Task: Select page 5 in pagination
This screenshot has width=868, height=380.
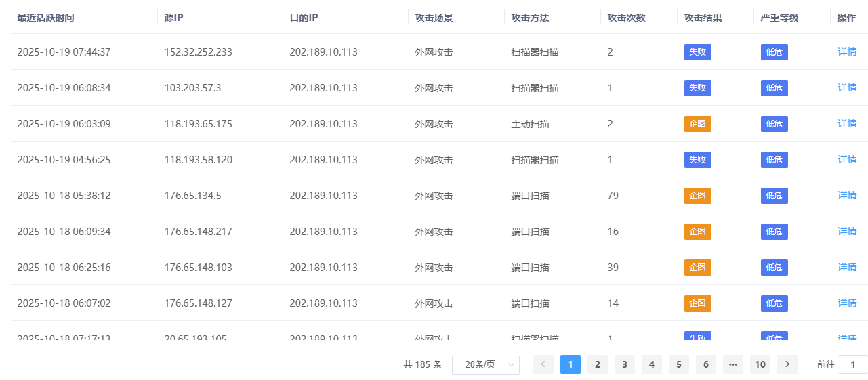Action: (678, 364)
